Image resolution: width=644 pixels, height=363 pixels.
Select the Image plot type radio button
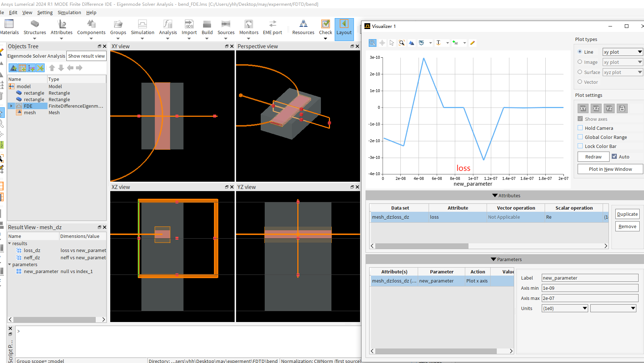580,62
